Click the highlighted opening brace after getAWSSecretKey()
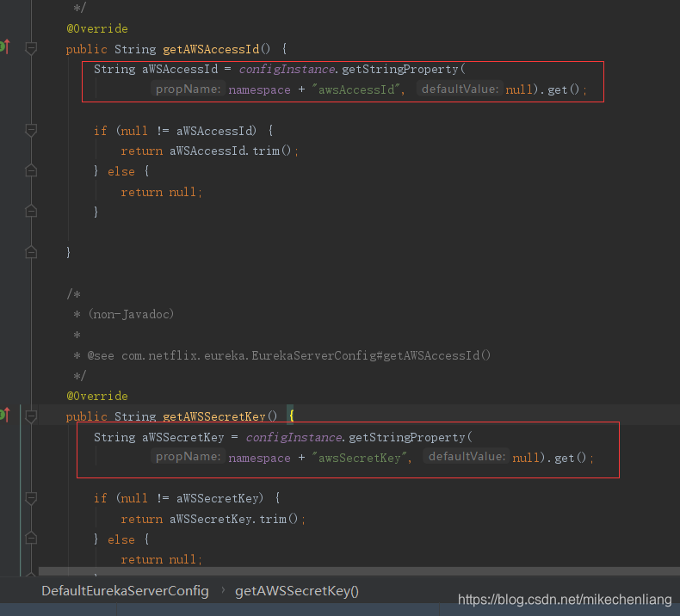The image size is (680, 616). coord(291,416)
